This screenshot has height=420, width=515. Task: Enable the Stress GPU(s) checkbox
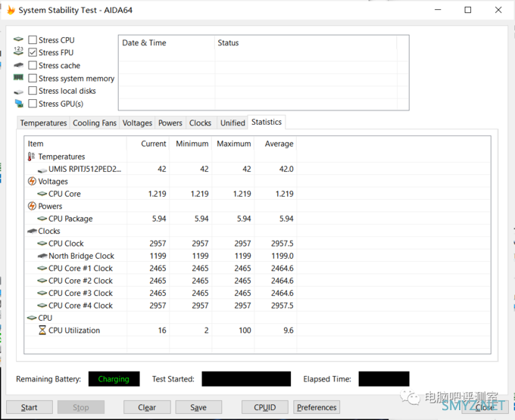[x=33, y=104]
